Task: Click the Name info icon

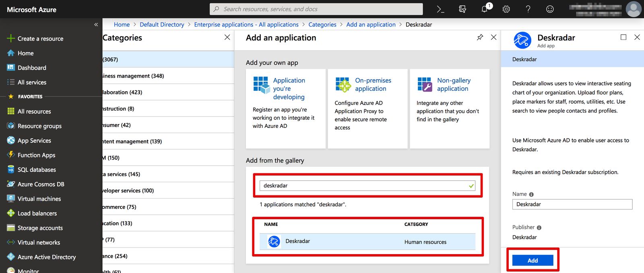Action: click(x=531, y=195)
